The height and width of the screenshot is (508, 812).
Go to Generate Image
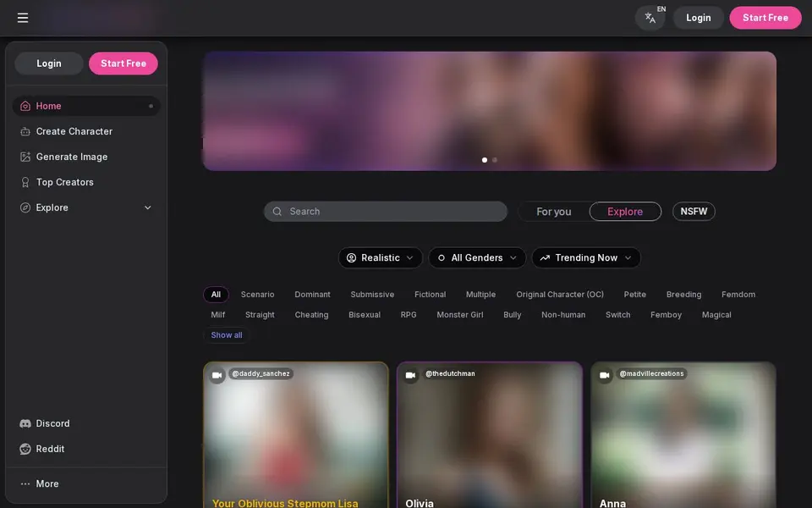tap(86, 157)
